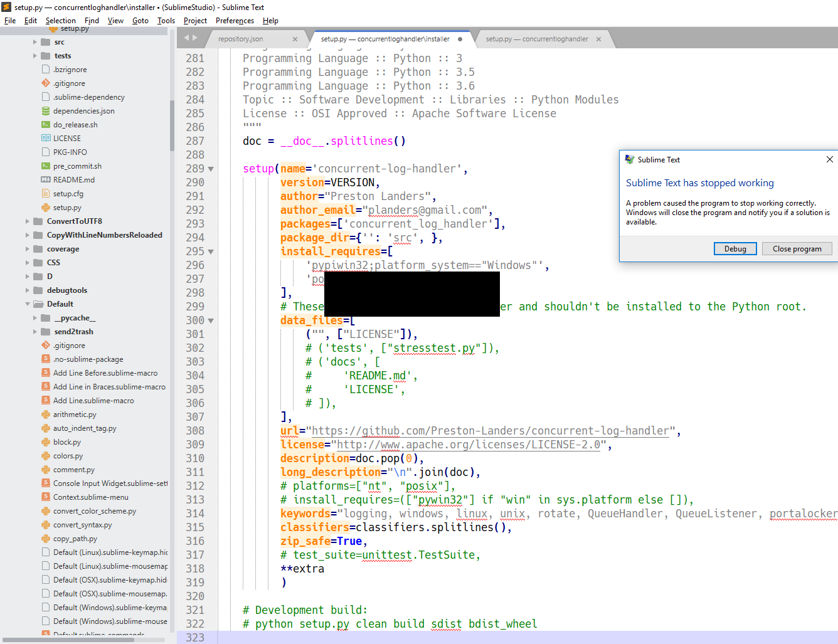Open the Tools menu
This screenshot has width=838, height=644.
point(166,21)
